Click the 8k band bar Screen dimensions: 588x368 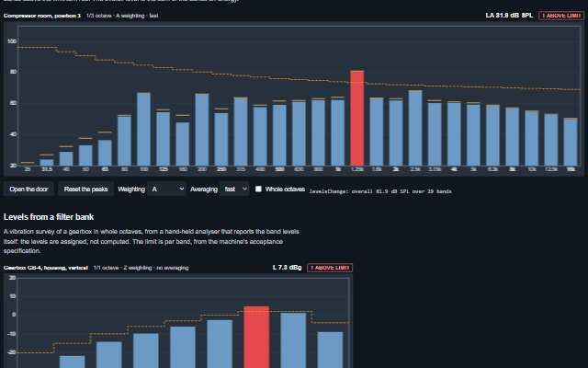(x=513, y=137)
